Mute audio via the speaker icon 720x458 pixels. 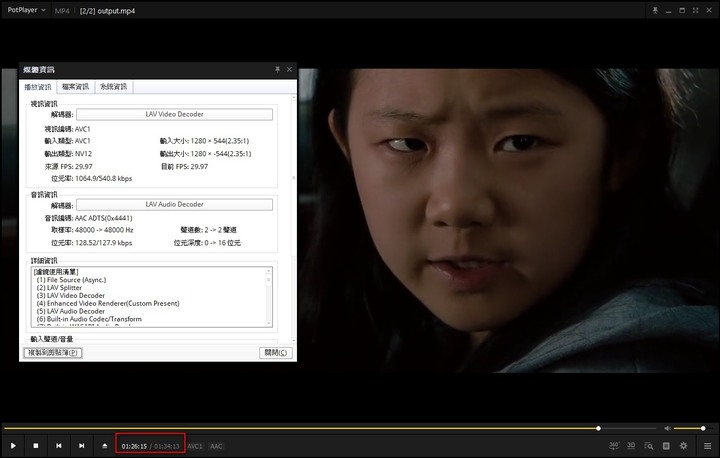[x=667, y=428]
